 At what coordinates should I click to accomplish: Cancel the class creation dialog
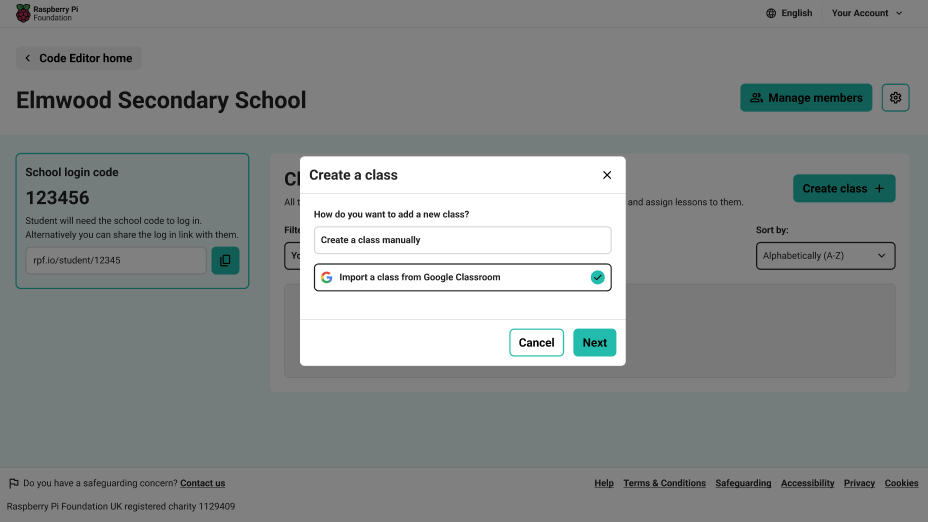coord(536,343)
